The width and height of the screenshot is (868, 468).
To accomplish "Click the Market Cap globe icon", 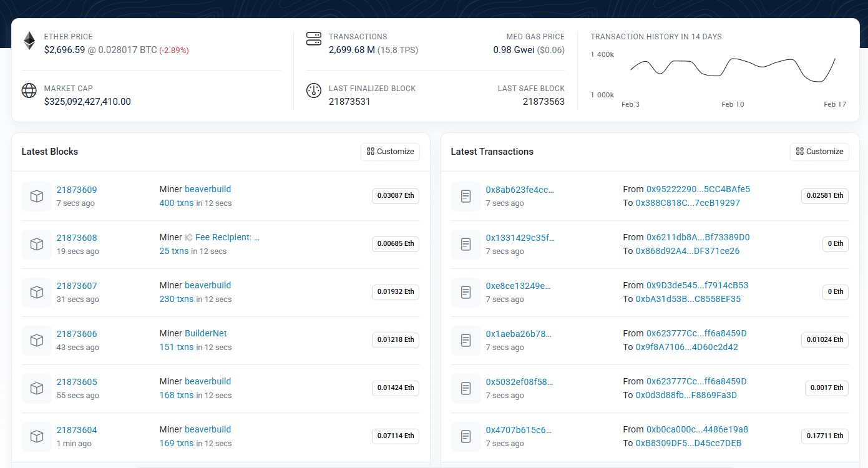I will coord(29,91).
